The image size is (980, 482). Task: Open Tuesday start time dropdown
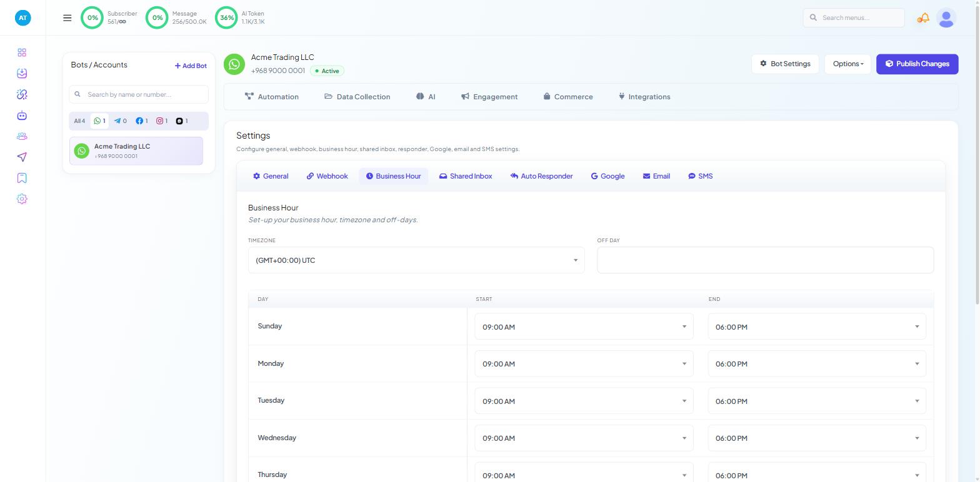click(x=584, y=401)
